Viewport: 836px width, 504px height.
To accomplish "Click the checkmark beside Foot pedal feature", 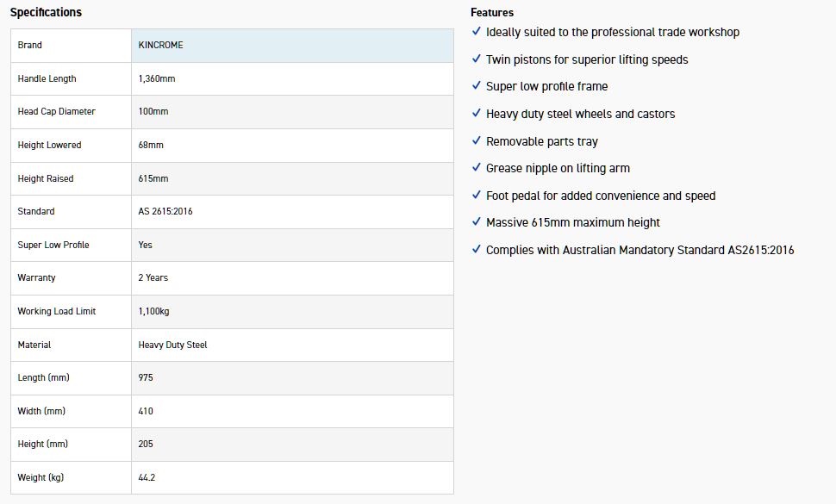I will tap(477, 195).
